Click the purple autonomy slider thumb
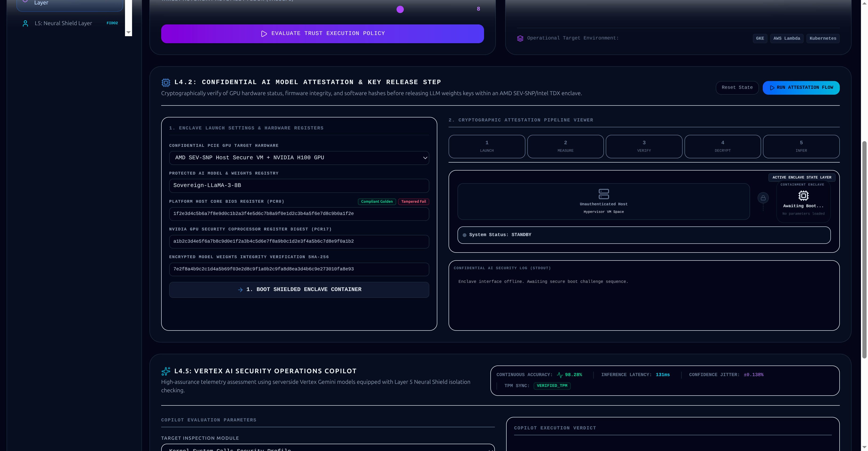Viewport: 868px width, 451px height. pos(400,9)
